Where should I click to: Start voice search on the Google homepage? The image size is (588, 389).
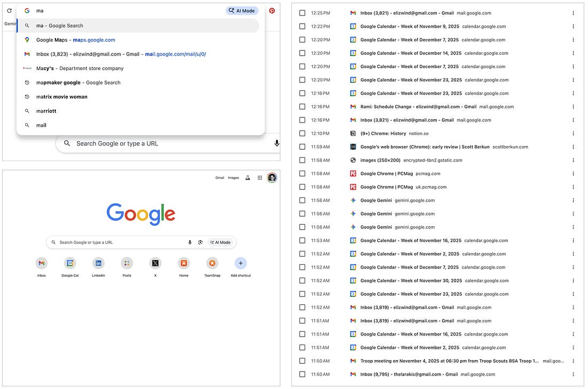click(190, 242)
